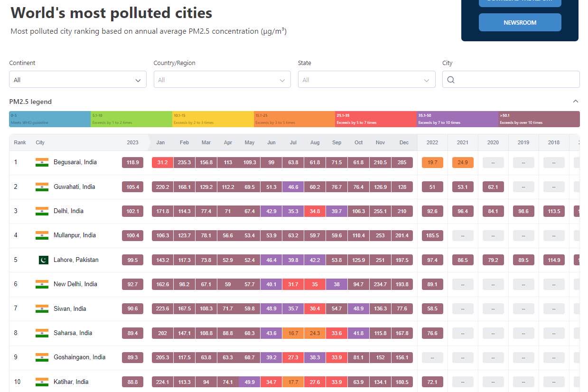
Task: Open the Continent dropdown showing All
Action: [78, 80]
